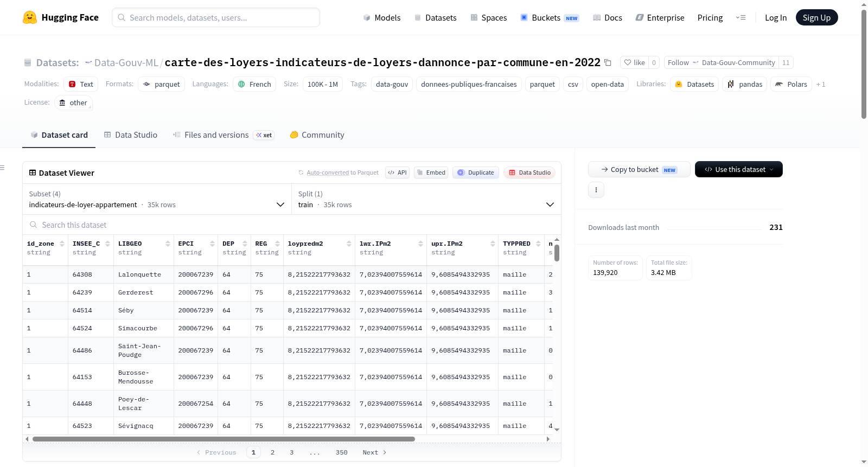Open the Models page
Screen dimensions: 868x467
(382, 17)
